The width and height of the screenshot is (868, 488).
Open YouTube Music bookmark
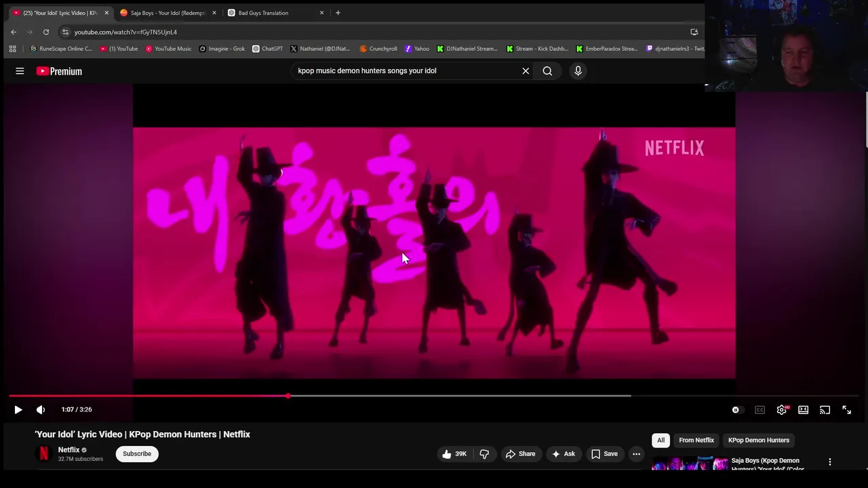[169, 49]
